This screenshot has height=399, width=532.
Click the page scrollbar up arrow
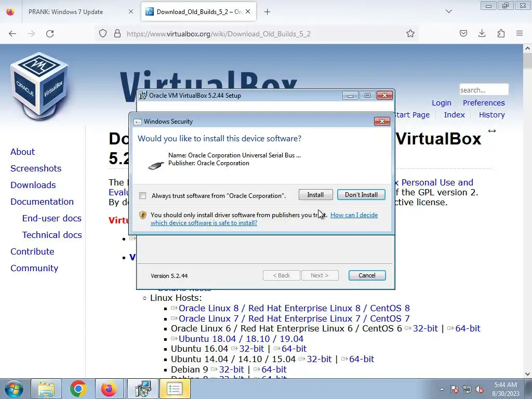(527, 48)
